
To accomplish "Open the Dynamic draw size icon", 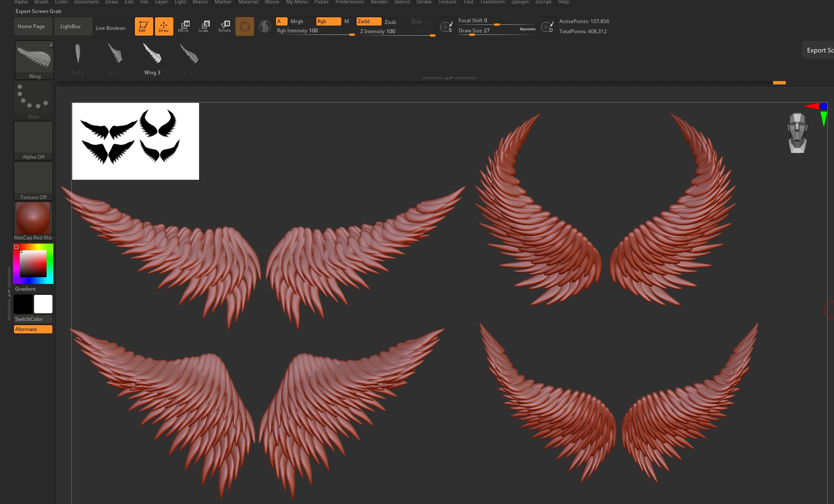I will click(x=547, y=26).
